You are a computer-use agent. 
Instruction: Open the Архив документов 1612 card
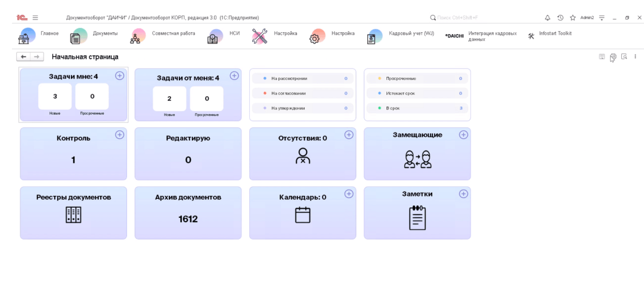[188, 213]
